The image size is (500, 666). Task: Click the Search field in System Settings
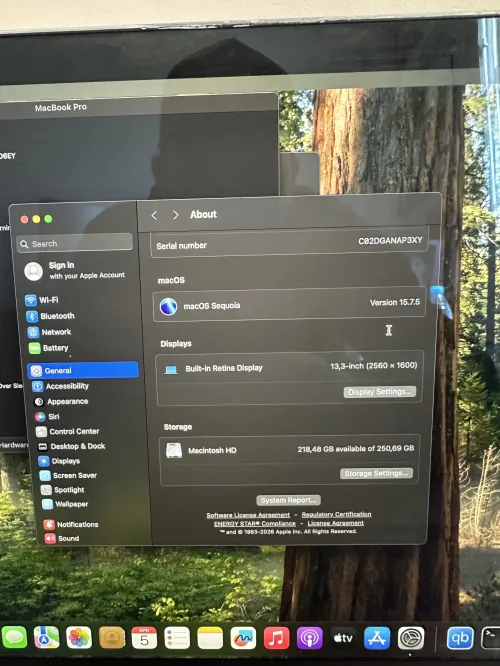pos(75,243)
